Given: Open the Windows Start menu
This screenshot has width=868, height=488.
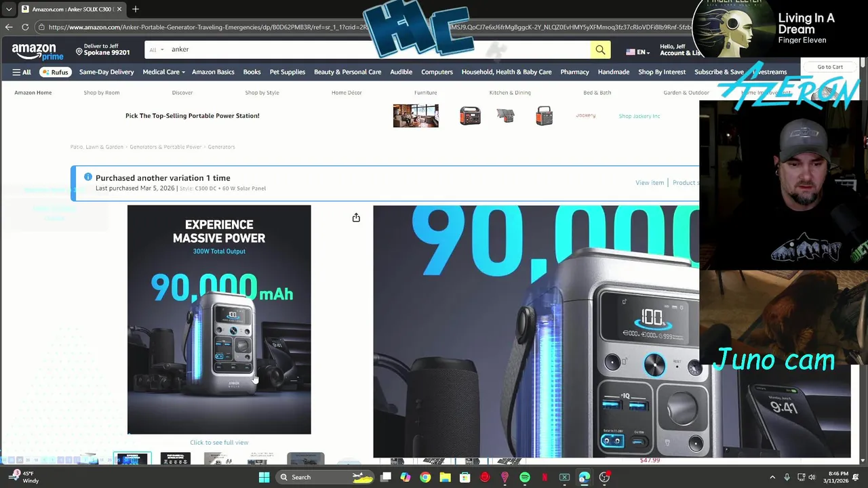Looking at the screenshot, I should [264, 477].
